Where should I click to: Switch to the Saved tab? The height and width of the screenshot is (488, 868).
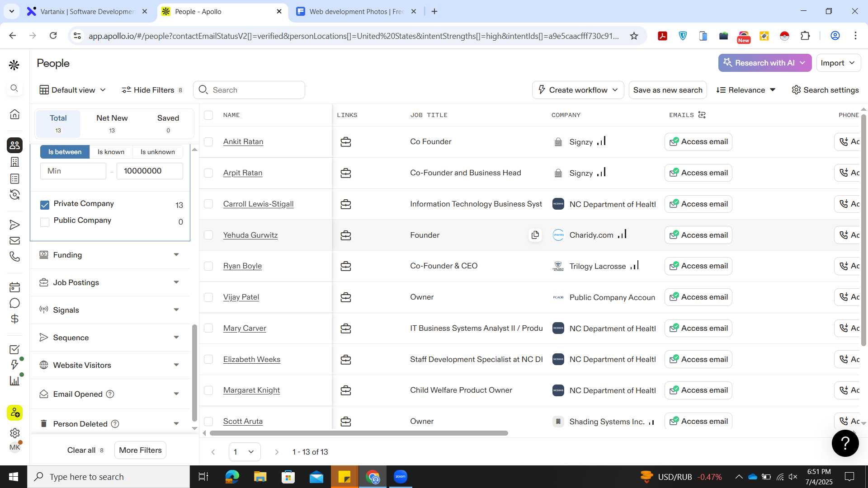point(168,123)
